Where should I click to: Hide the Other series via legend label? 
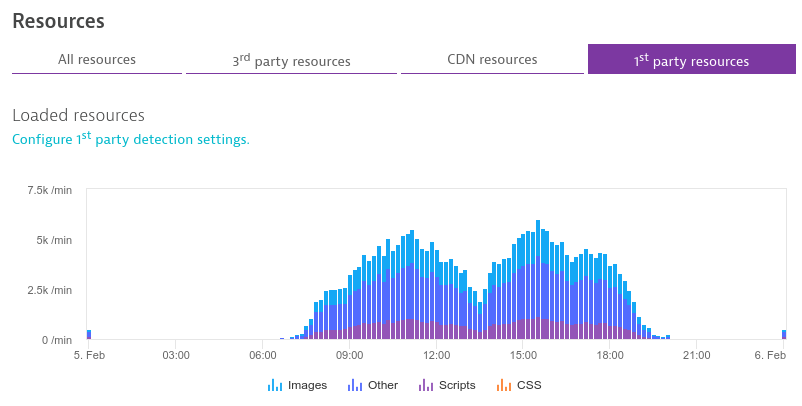(x=382, y=385)
